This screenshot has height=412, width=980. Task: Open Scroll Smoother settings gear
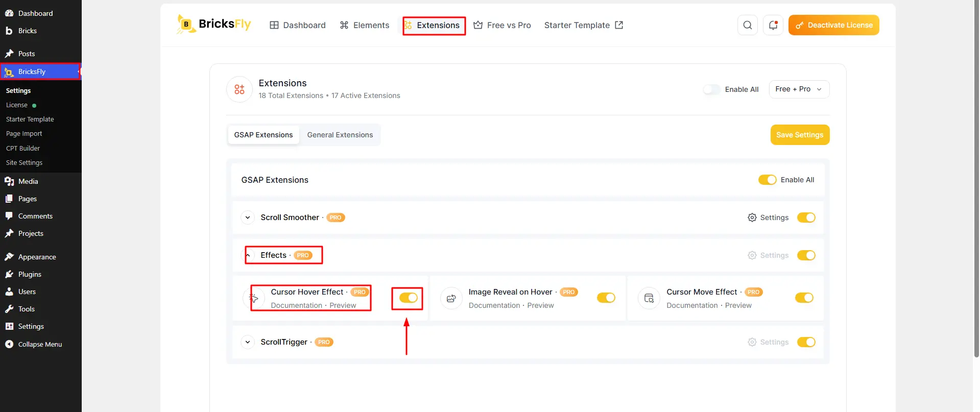752,217
